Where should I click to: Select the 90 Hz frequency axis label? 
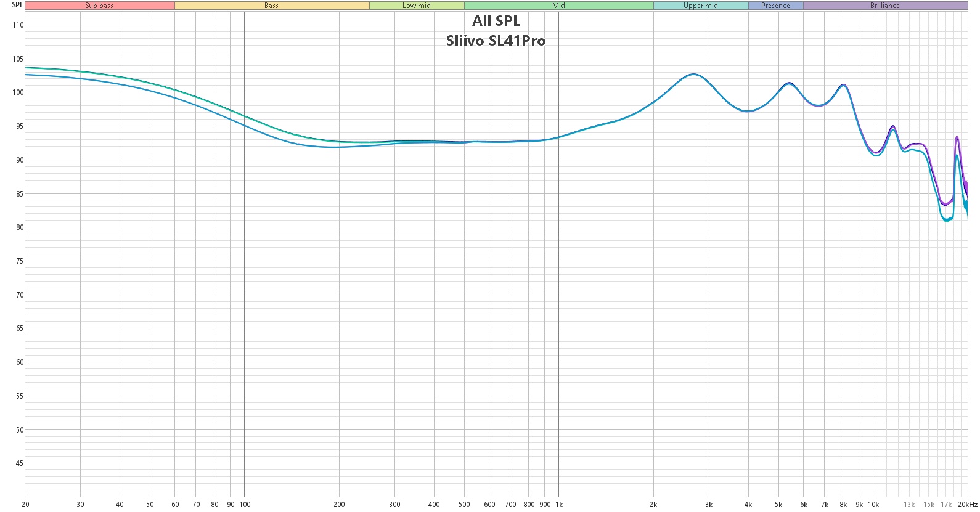point(231,505)
